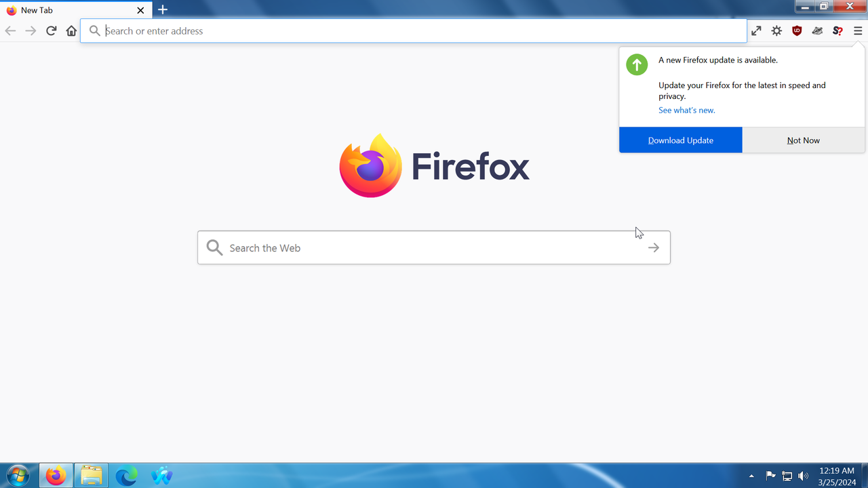The image size is (868, 488).
Task: Click the Download Update button
Action: (x=681, y=140)
